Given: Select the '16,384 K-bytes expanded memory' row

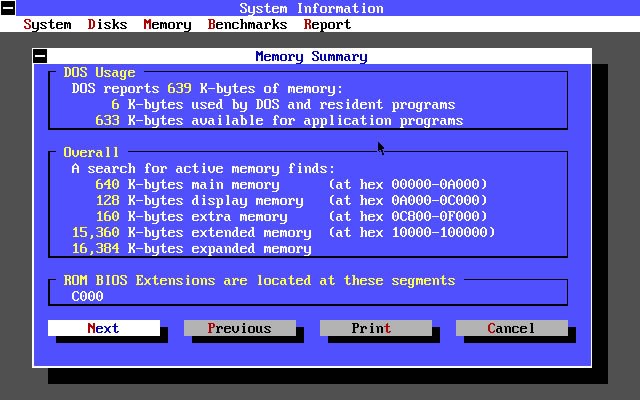Looking at the screenshot, I should pyautogui.click(x=192, y=248).
